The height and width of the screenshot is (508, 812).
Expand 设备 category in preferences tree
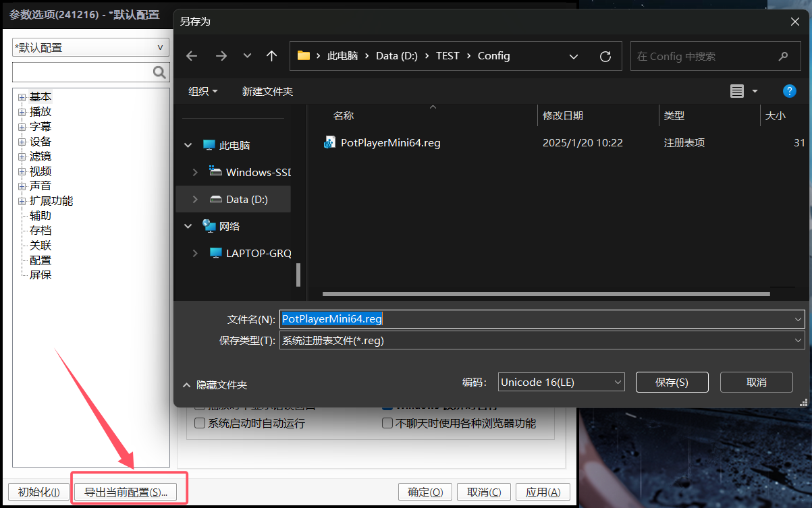(x=22, y=142)
